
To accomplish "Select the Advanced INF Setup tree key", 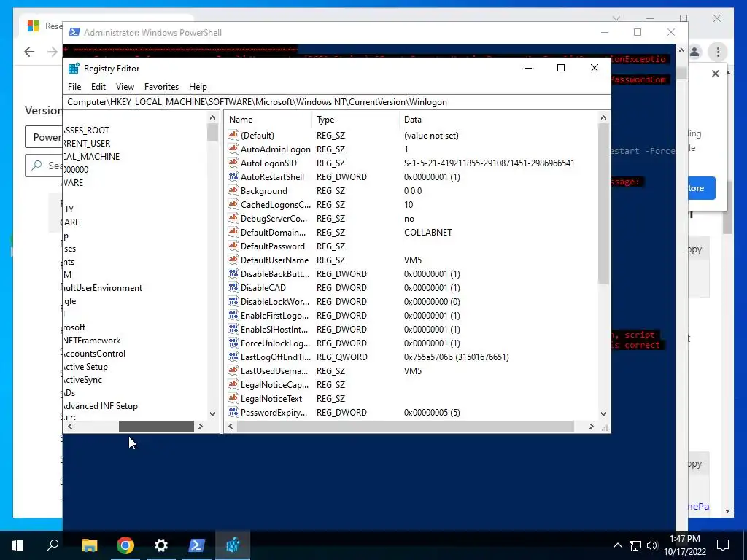I will point(101,406).
